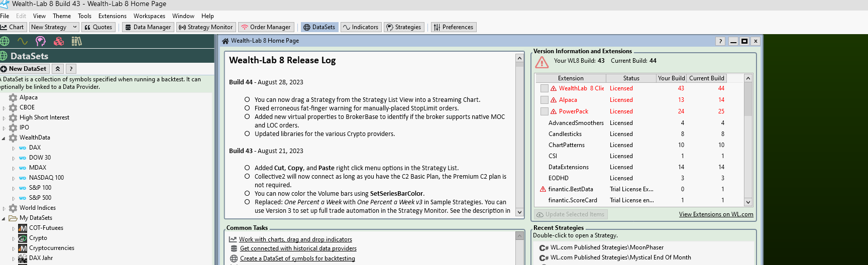
Task: Check the Alpaca extension checkbox
Action: (544, 100)
